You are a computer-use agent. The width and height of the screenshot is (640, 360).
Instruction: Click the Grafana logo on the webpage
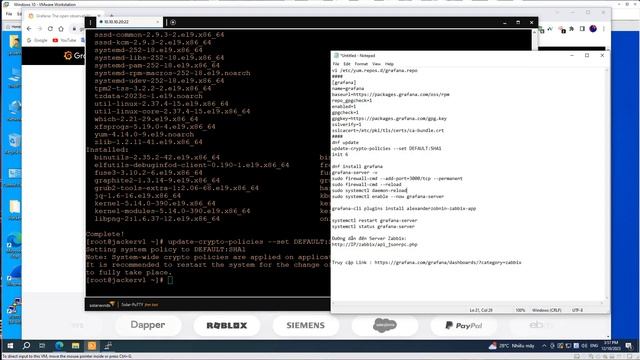pos(73,55)
